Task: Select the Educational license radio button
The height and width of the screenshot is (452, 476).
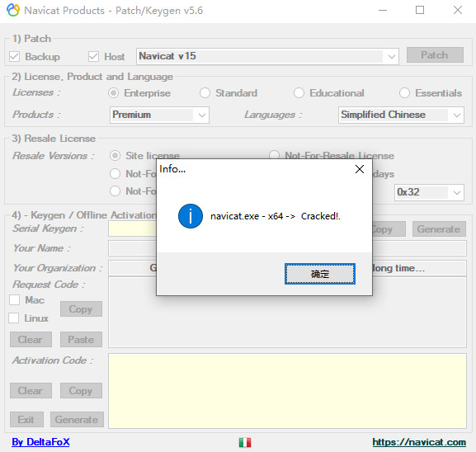Action: [x=299, y=93]
